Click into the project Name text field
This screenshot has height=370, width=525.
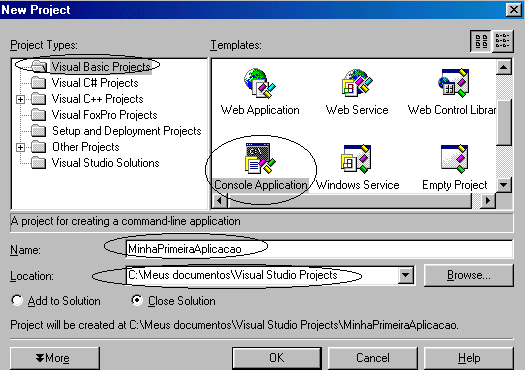319,249
